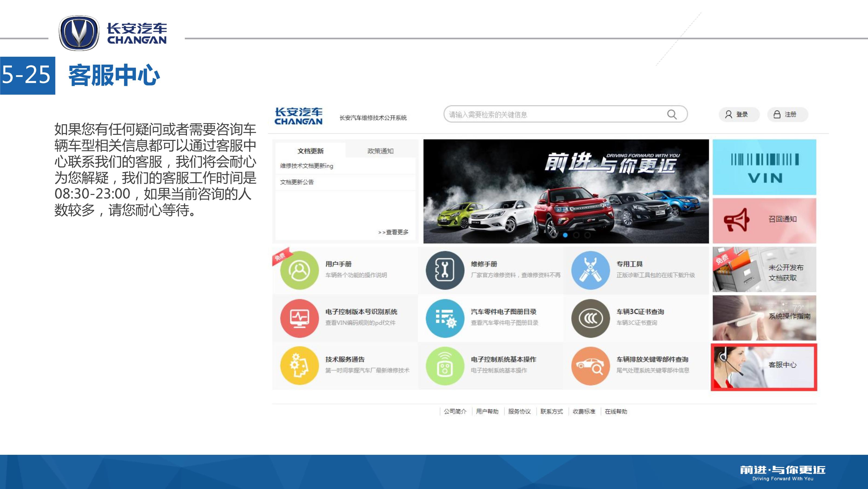Select the 文档更新 tab

coord(310,151)
